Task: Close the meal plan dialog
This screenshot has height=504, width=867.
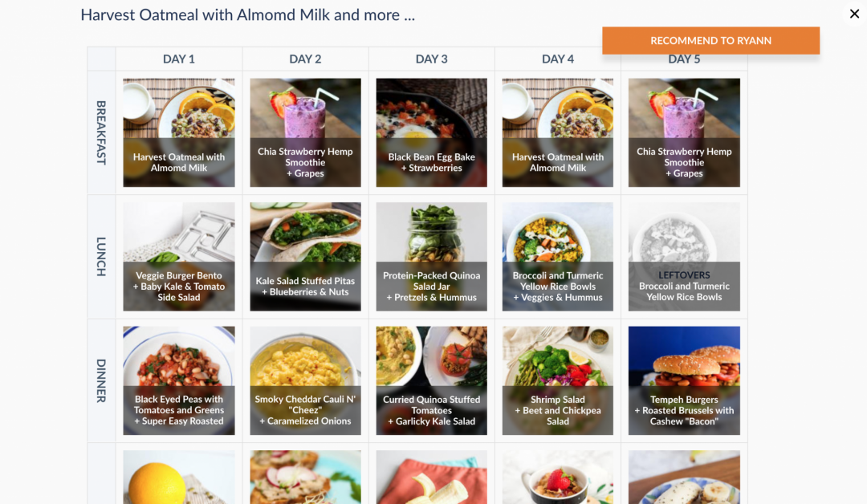Action: point(854,14)
